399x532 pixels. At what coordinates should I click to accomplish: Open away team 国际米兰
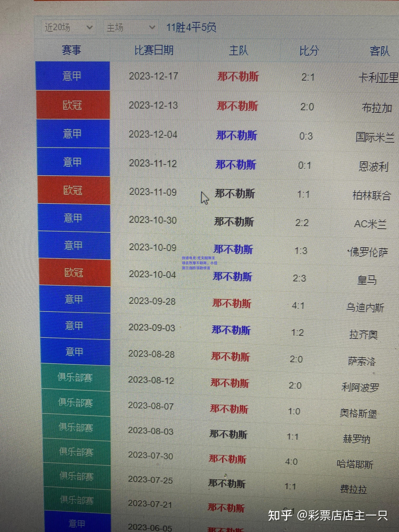click(375, 137)
